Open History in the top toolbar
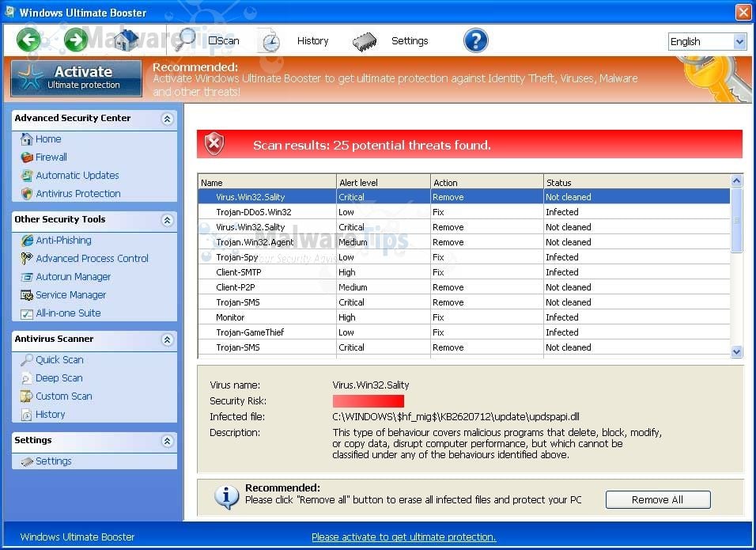The width and height of the screenshot is (756, 550). (x=312, y=41)
